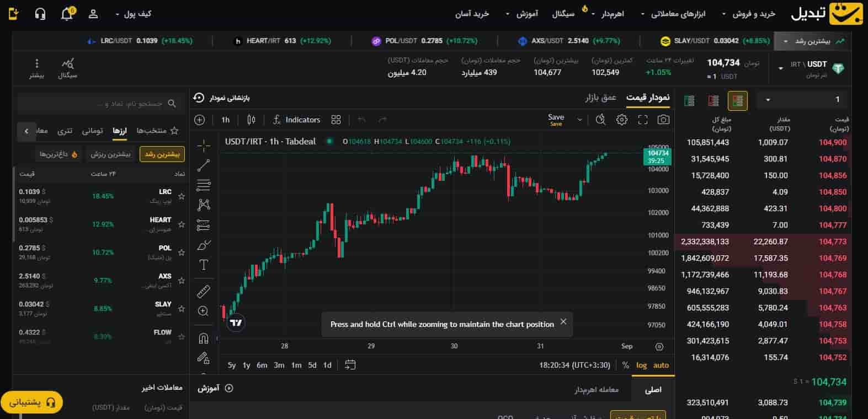868x419 pixels.
Task: Toggle percent scale on chart
Action: [625, 365]
